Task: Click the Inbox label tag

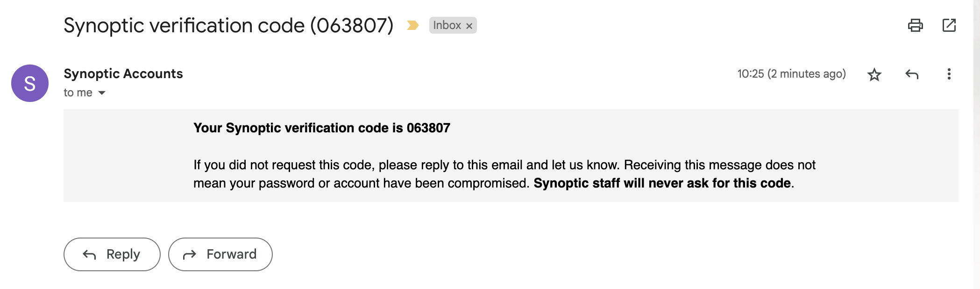Action: click(x=447, y=25)
